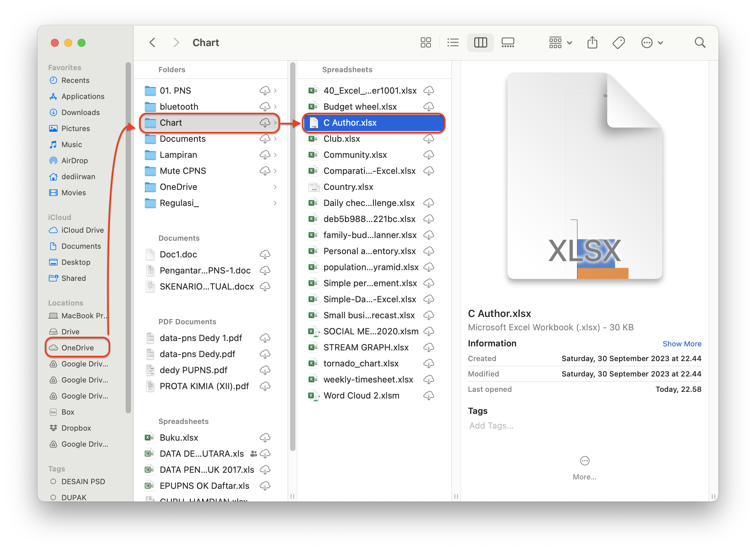Click the More… button in preview
Screen dimensions: 756x551
[x=585, y=467]
